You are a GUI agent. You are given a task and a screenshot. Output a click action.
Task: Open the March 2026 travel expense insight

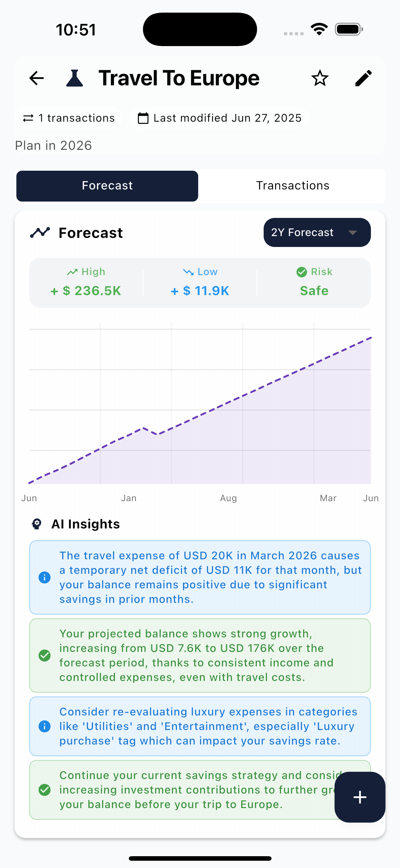(200, 577)
